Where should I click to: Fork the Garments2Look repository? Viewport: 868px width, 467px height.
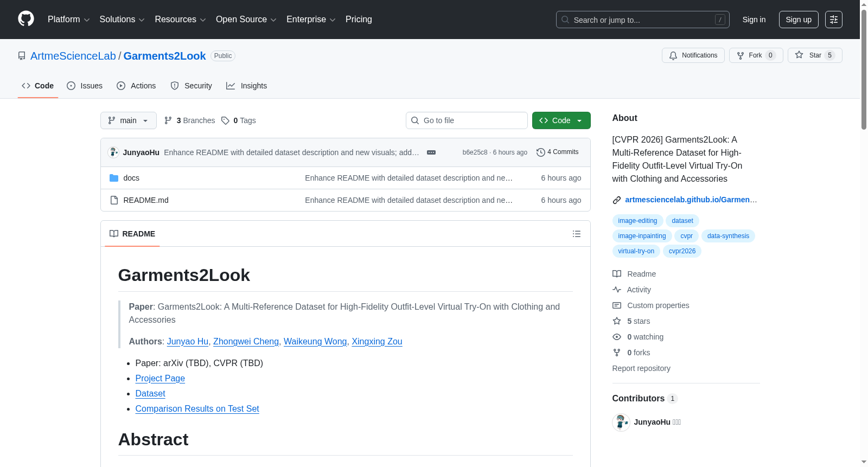click(x=756, y=55)
